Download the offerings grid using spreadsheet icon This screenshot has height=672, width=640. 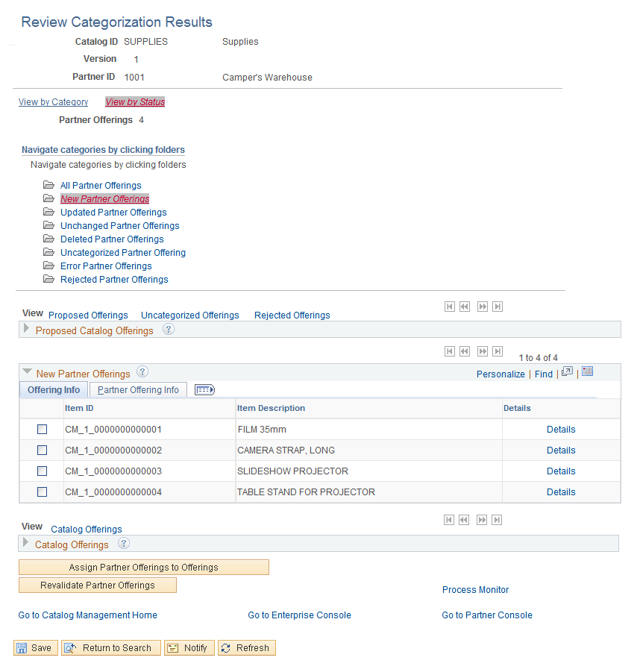(x=587, y=371)
